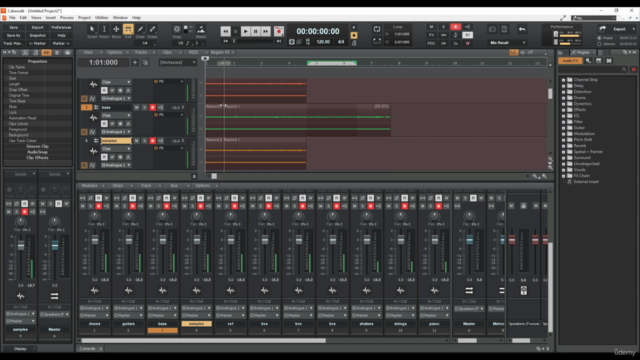Open the Marks tool icon
640x360 pixels.
[x=201, y=29]
